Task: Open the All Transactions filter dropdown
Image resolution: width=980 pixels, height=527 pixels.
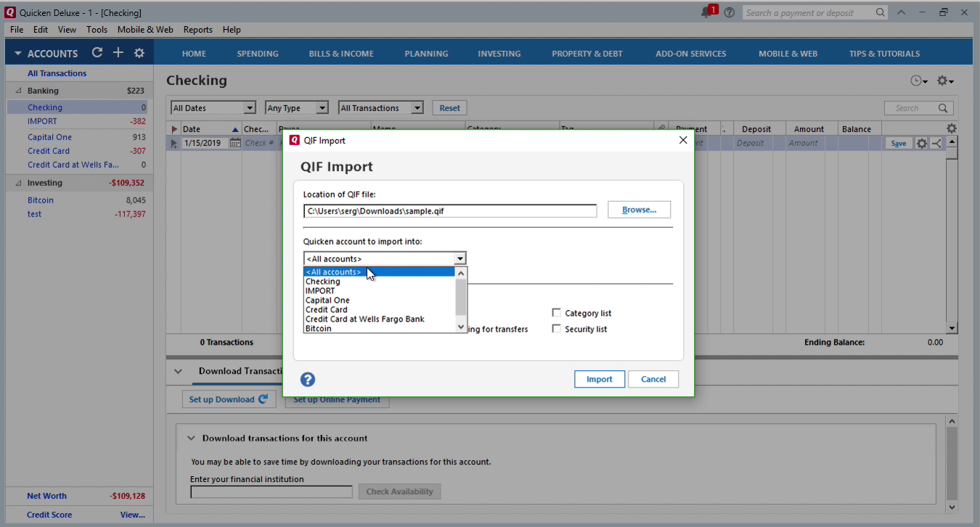Action: [x=380, y=108]
